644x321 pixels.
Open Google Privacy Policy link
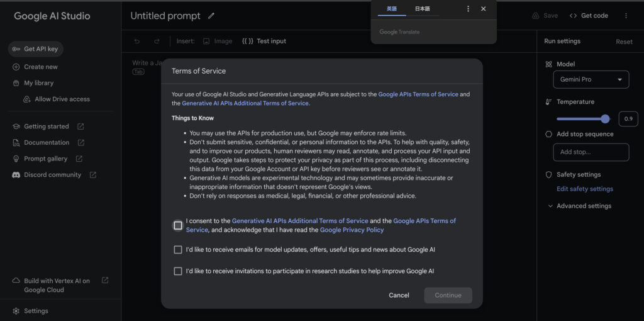(x=352, y=230)
